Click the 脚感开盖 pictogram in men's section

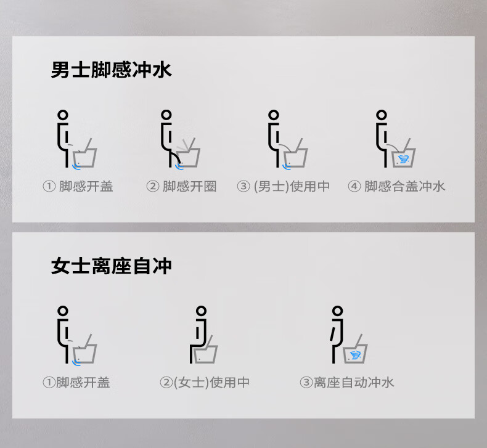(77, 139)
